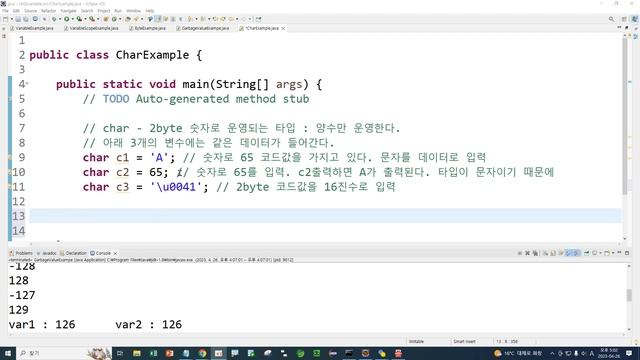The width and height of the screenshot is (640, 360).
Task: Click the Remove Launch console icon
Action: 527,253
